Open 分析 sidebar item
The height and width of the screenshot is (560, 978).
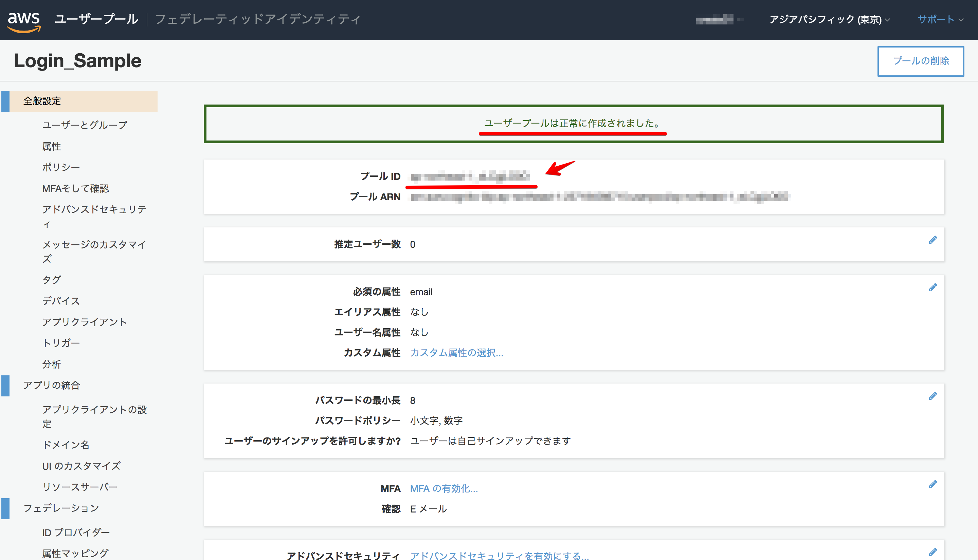[x=52, y=364]
